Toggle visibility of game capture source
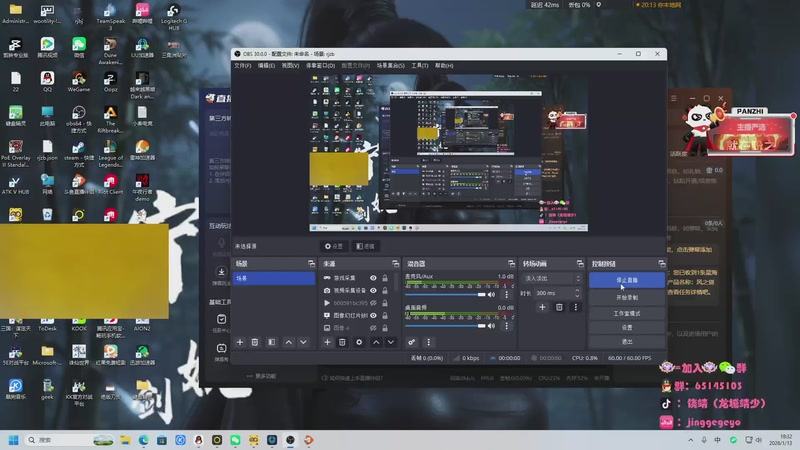Screen dimensions: 800x450 (x=373, y=278)
